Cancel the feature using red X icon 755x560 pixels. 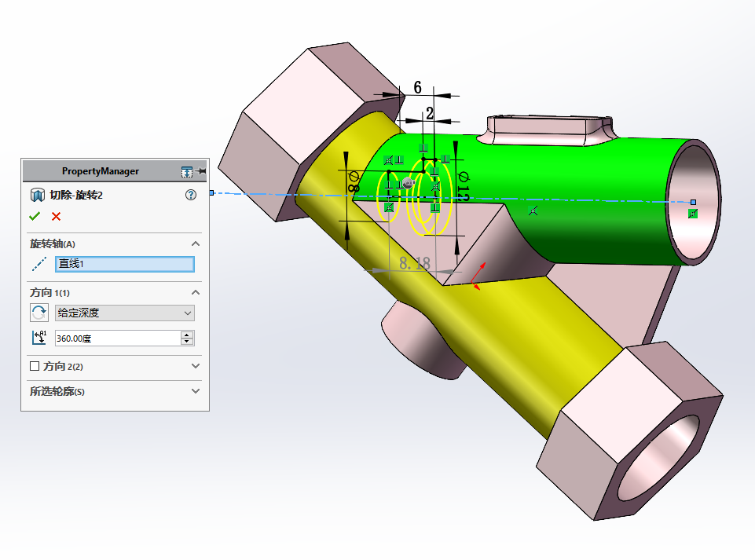[55, 215]
